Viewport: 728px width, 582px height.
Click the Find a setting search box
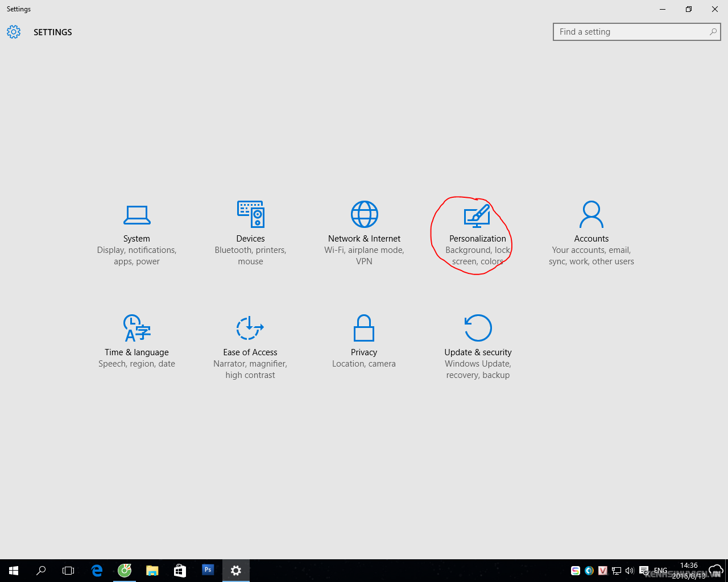[x=636, y=32]
